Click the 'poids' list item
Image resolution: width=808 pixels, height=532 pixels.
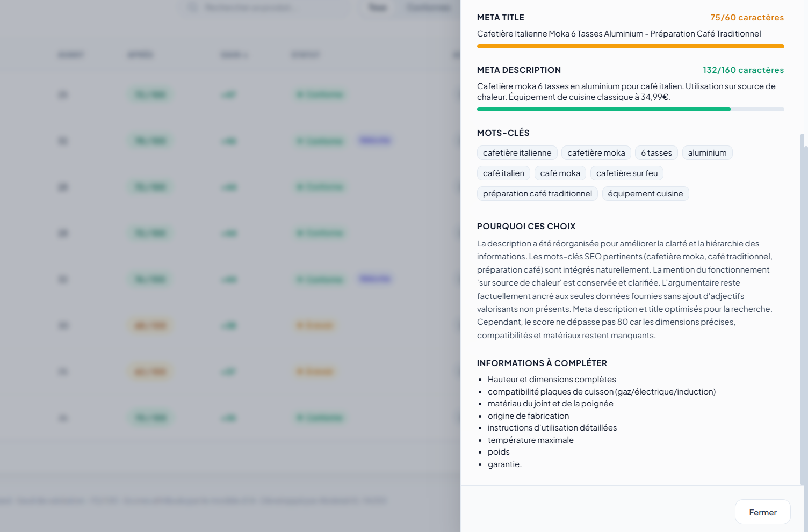tap(499, 452)
